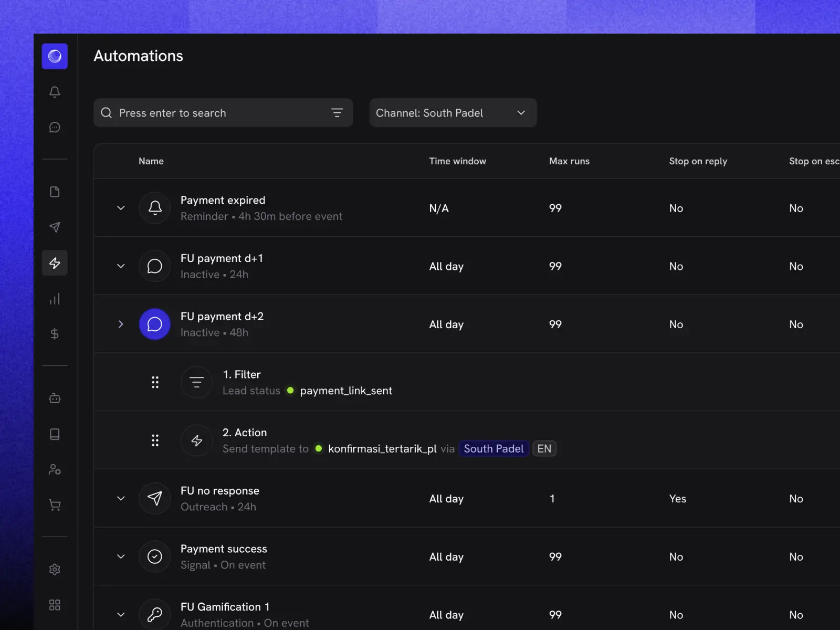
Task: Click the app logo in sidebar
Action: 55,56
